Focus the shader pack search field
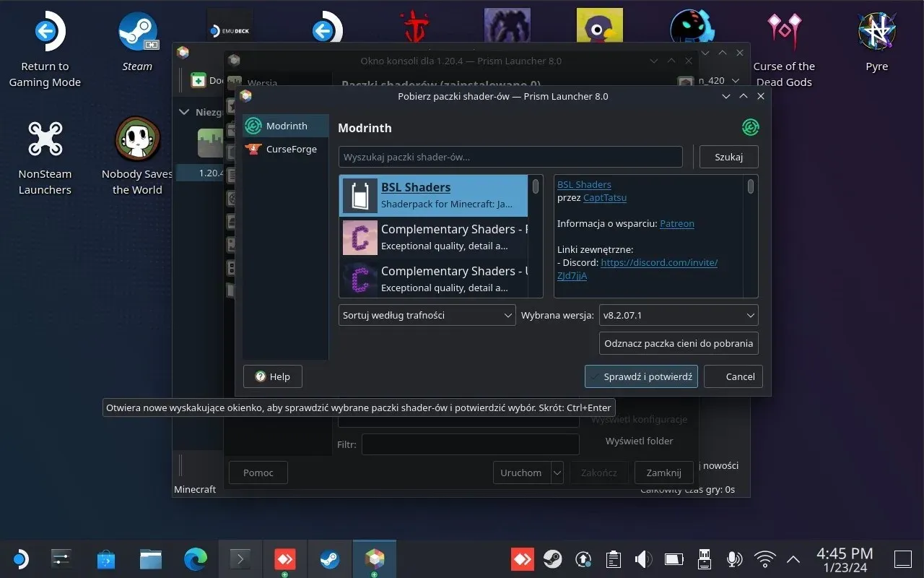 tap(510, 157)
